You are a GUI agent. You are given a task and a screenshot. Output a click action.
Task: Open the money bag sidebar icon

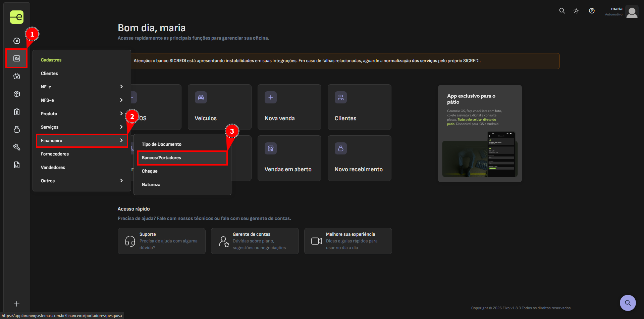pyautogui.click(x=17, y=129)
